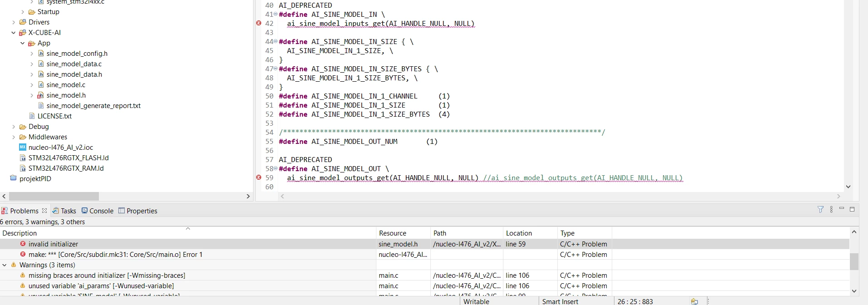Viewport: 868px width, 305px height.
Task: Collapse the fold on line 41
Action: pyautogui.click(x=275, y=14)
